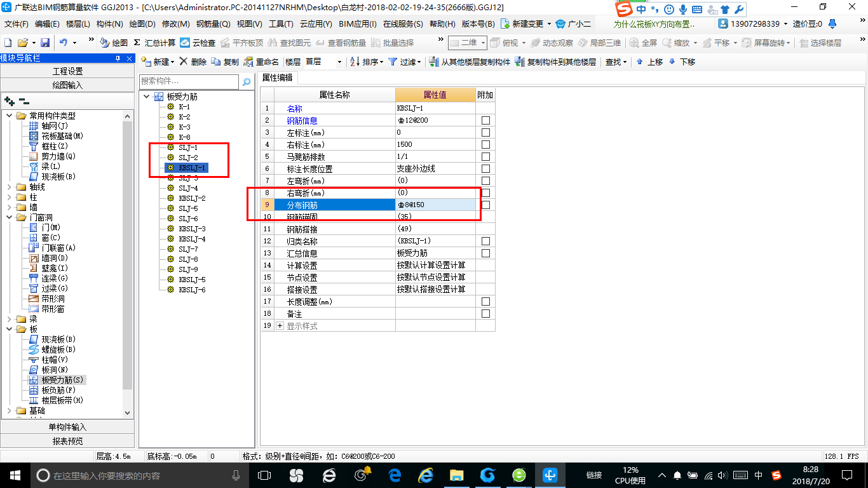
Task: Pin the 模块导航栏 panel
Action: (118, 58)
